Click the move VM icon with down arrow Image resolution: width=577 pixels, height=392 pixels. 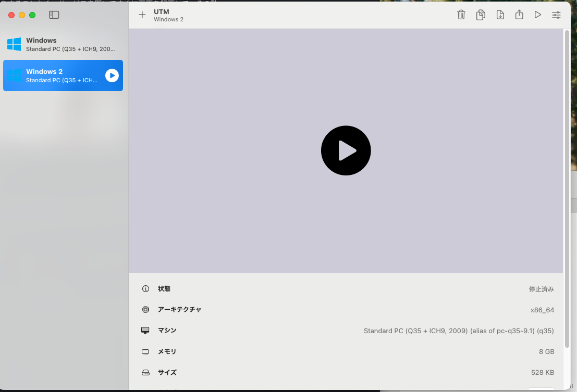coord(500,15)
